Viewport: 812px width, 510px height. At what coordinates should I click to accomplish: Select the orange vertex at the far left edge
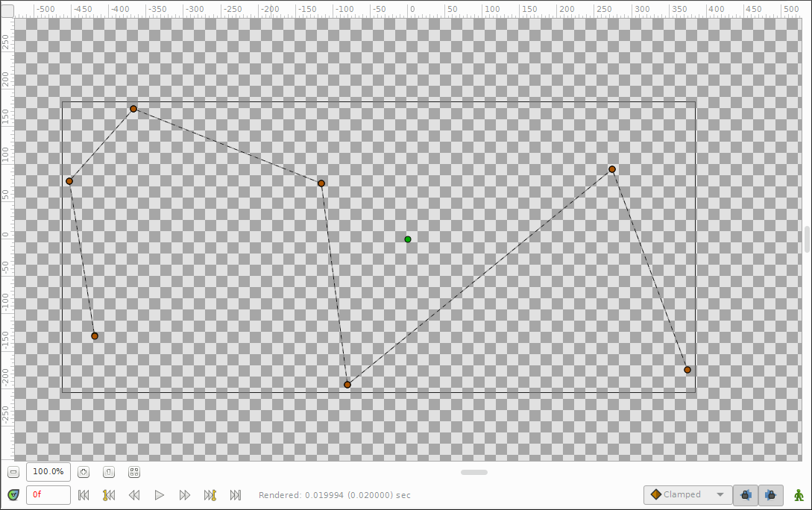[69, 181]
